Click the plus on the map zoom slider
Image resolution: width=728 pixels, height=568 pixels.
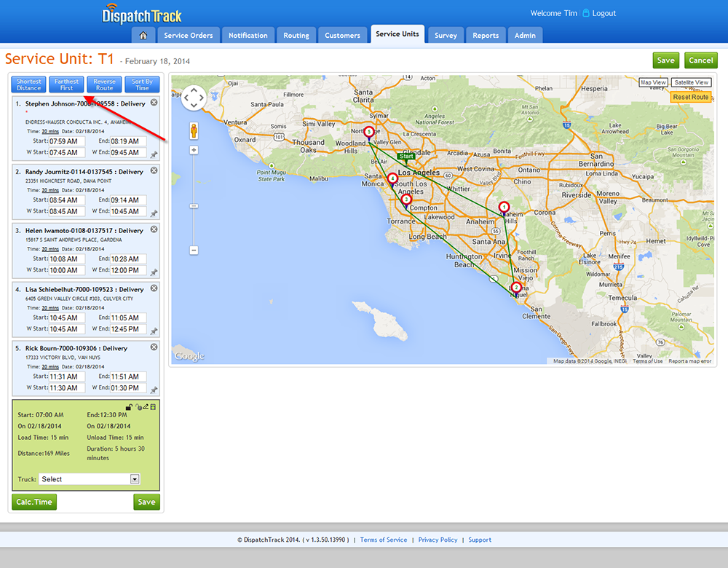click(194, 149)
